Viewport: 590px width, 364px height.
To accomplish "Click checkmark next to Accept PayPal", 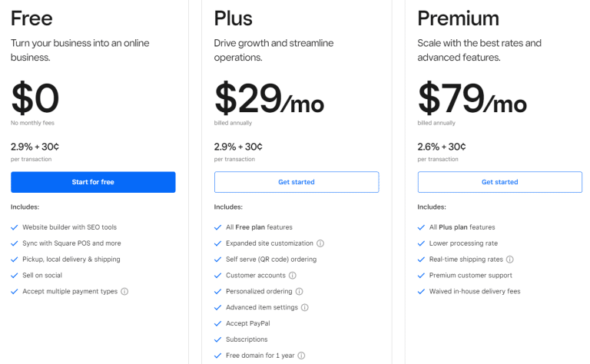I will click(218, 324).
